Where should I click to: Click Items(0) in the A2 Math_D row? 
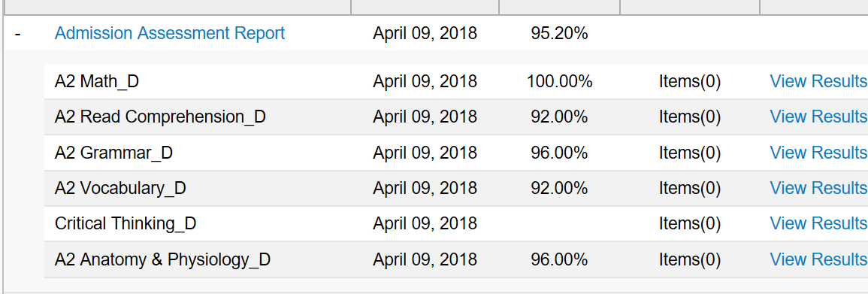pos(690,82)
